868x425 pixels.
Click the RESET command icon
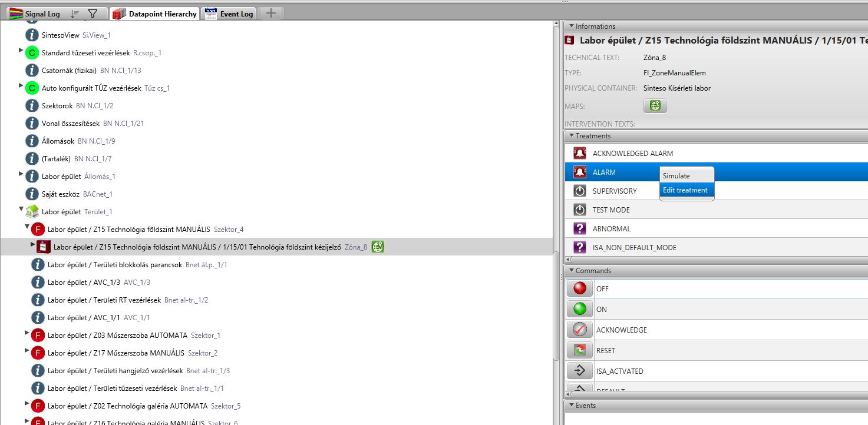pyautogui.click(x=580, y=350)
